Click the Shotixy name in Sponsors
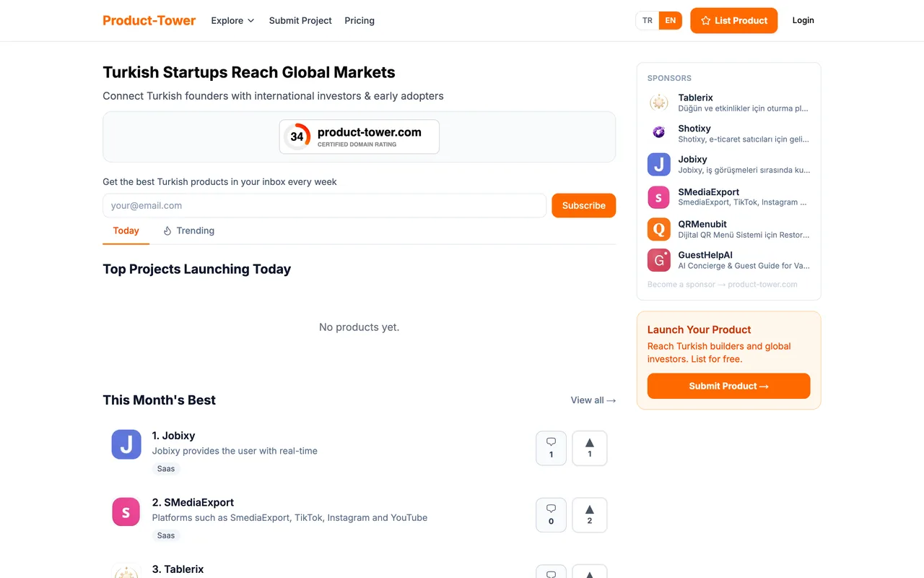The height and width of the screenshot is (578, 924). 694,129
